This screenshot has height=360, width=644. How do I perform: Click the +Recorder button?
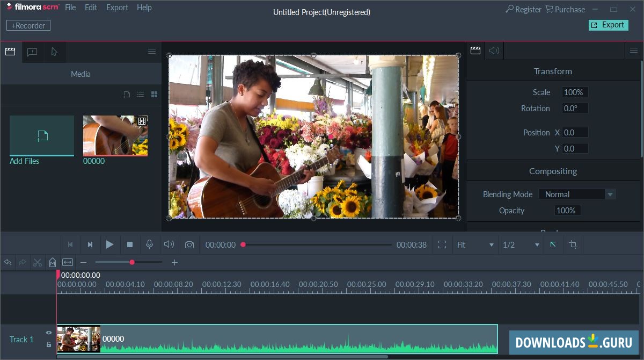coord(28,25)
